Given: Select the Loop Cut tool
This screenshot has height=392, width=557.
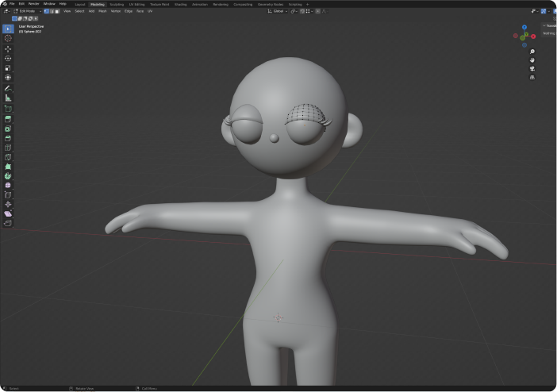Looking at the screenshot, I should tap(8, 148).
